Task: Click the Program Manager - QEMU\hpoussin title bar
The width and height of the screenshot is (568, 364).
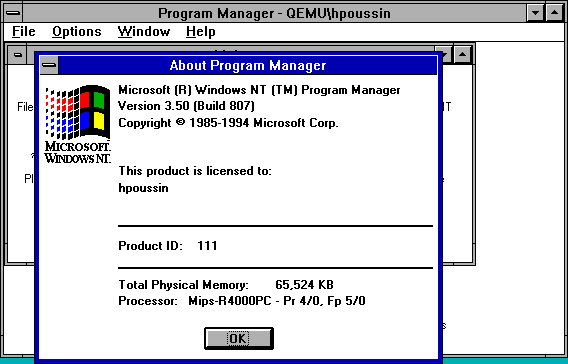Action: tap(275, 13)
